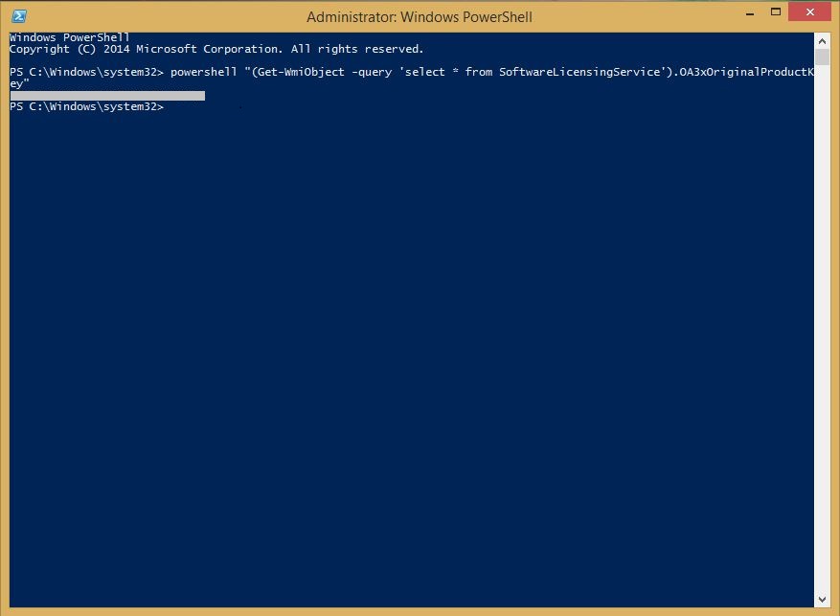The width and height of the screenshot is (840, 616).
Task: Click the scrollbar up arrow
Action: [x=823, y=40]
